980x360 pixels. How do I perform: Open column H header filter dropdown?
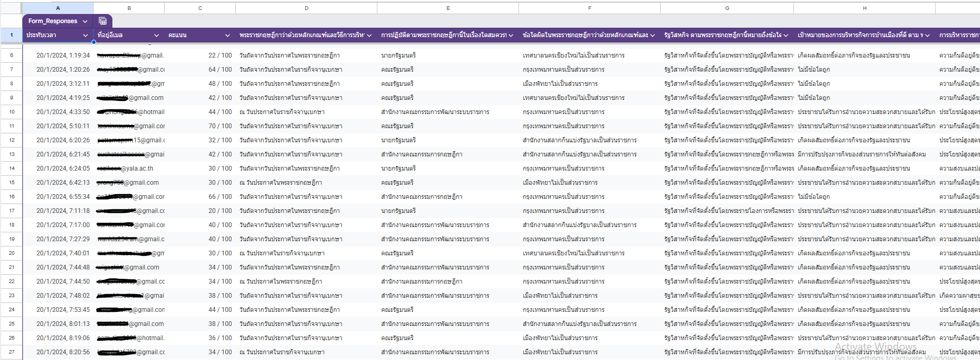tap(927, 35)
